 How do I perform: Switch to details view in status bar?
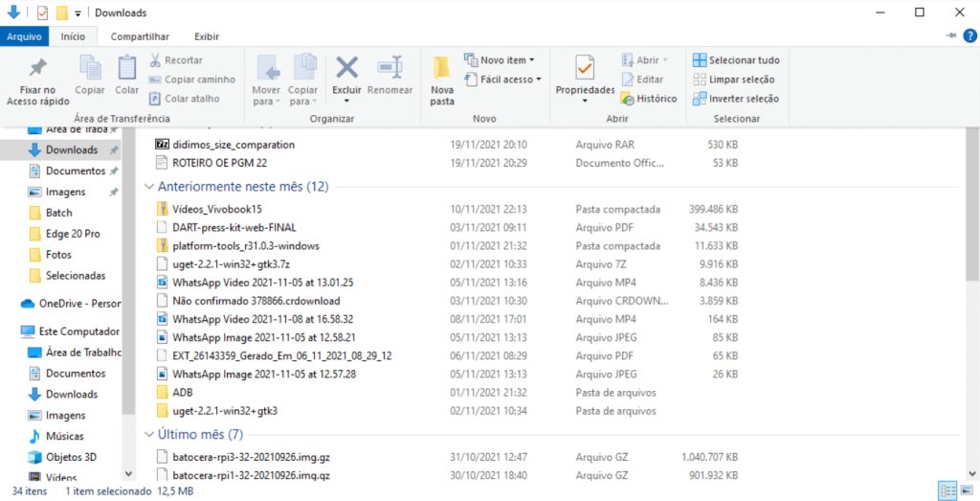[x=947, y=490]
